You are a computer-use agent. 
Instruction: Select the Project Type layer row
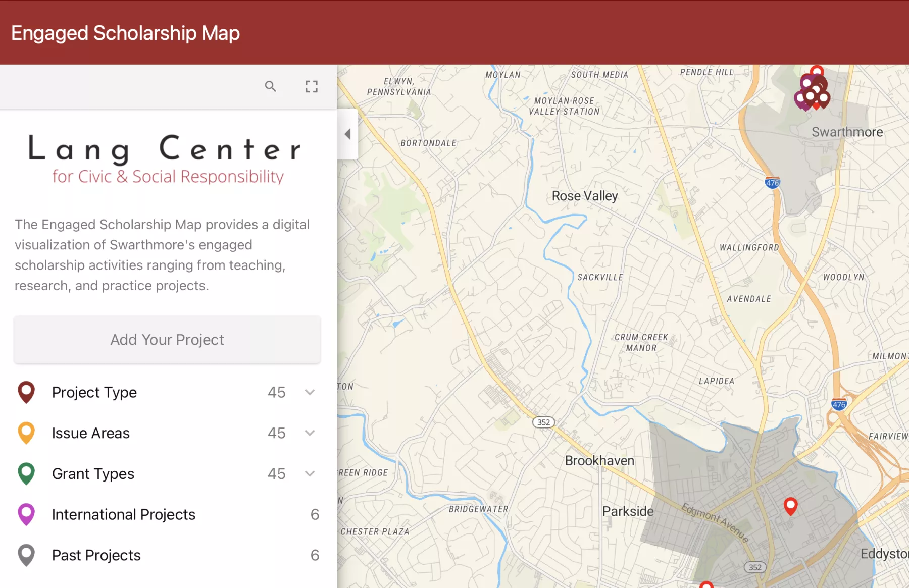click(167, 392)
